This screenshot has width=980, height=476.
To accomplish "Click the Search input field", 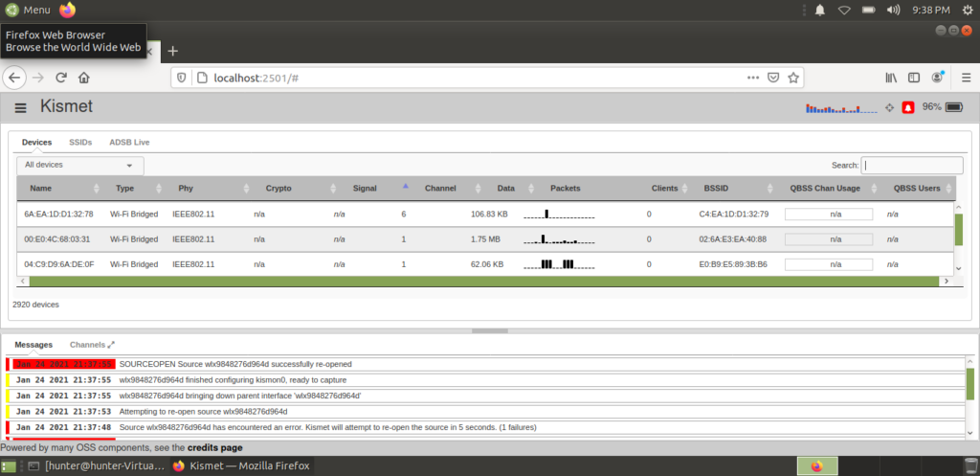I will click(x=912, y=165).
